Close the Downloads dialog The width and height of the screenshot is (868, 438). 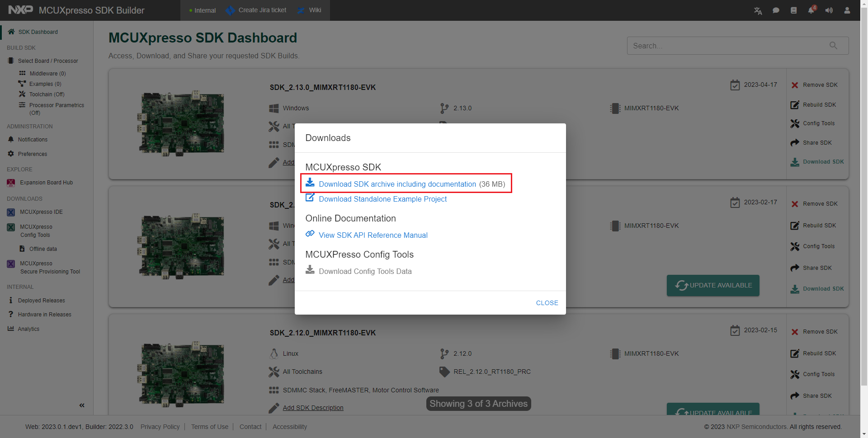(547, 303)
